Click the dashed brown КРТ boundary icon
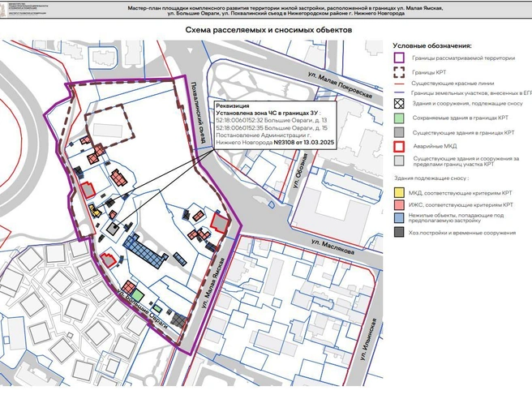The width and height of the screenshot is (532, 399). [x=399, y=72]
